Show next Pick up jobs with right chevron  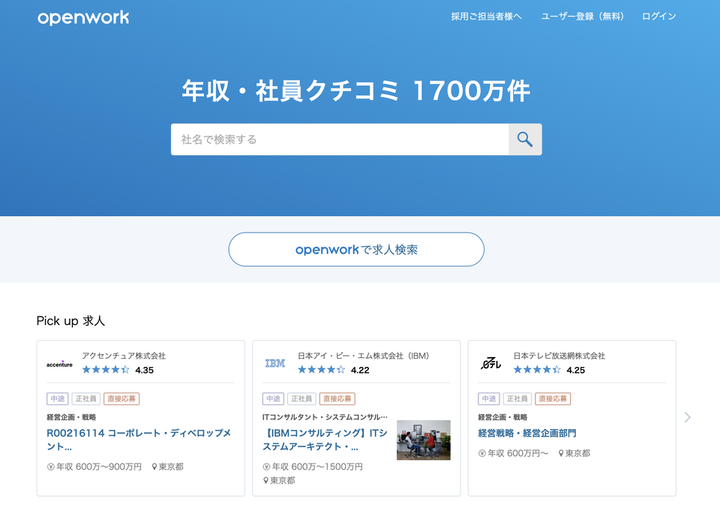(x=687, y=417)
